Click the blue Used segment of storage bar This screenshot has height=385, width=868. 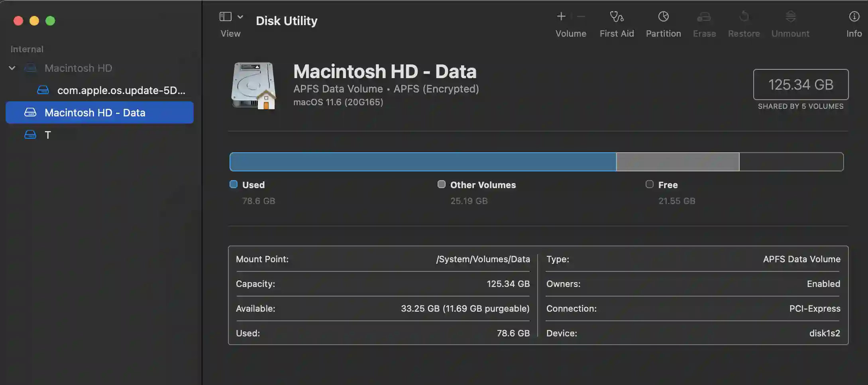pyautogui.click(x=423, y=162)
